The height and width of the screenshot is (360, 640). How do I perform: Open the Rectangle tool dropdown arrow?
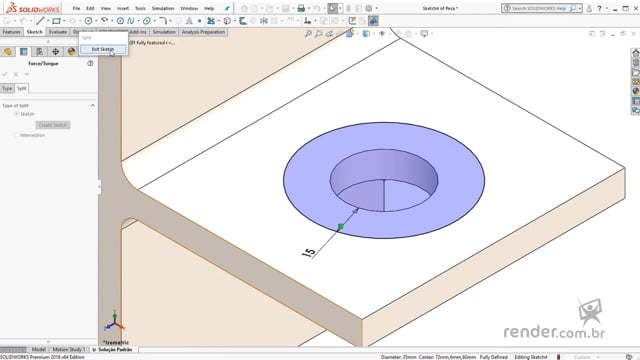click(64, 21)
